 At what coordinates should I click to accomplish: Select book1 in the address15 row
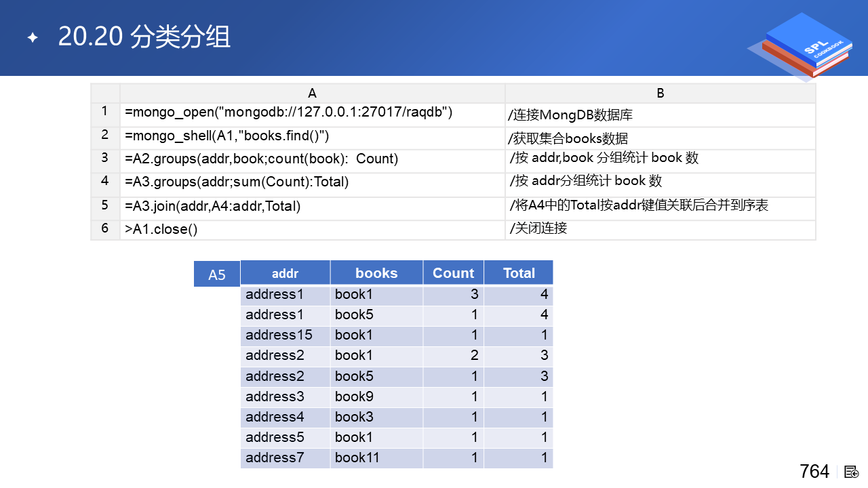[376, 335]
